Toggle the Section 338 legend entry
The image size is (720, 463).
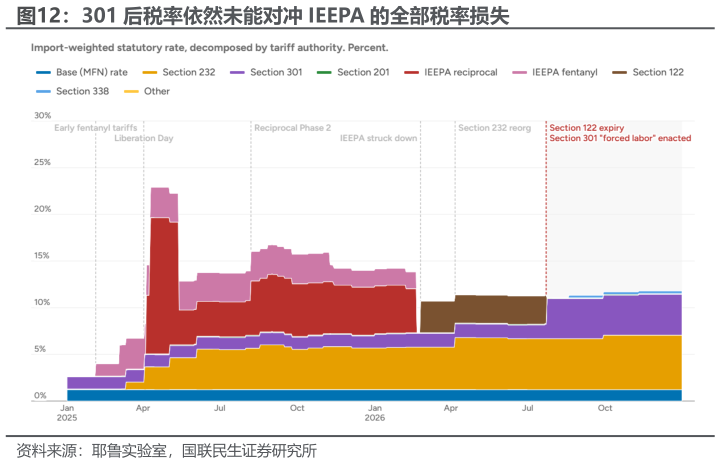coord(73,91)
